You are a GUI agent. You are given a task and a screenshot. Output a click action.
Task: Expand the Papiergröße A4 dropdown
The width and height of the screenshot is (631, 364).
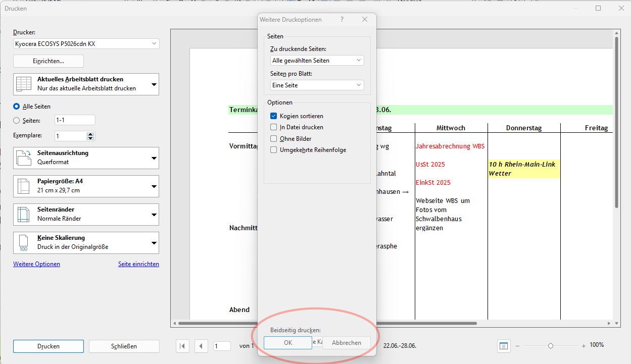(154, 186)
